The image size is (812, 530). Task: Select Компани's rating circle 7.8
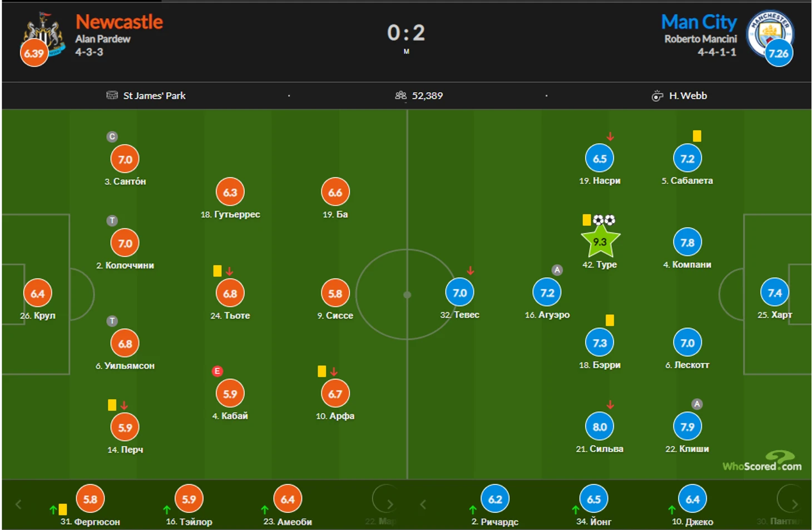click(x=687, y=242)
